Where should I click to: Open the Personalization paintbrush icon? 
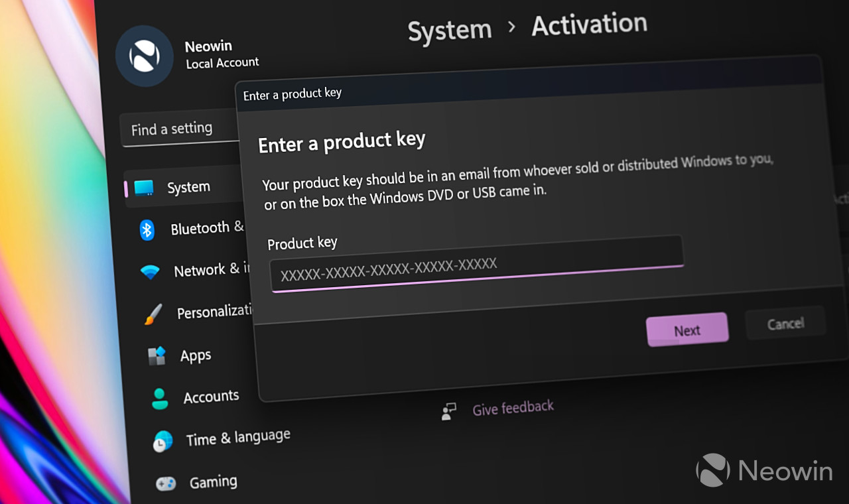tap(153, 314)
